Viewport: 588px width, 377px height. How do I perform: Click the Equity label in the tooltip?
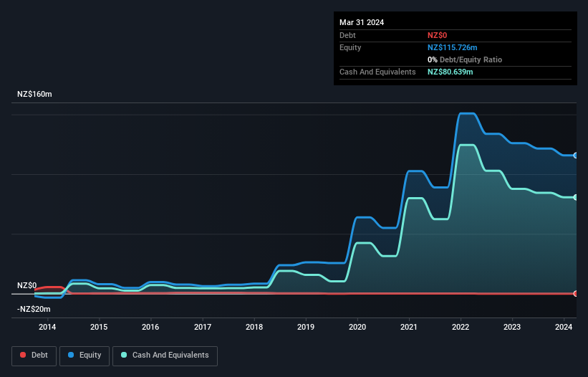click(x=350, y=47)
